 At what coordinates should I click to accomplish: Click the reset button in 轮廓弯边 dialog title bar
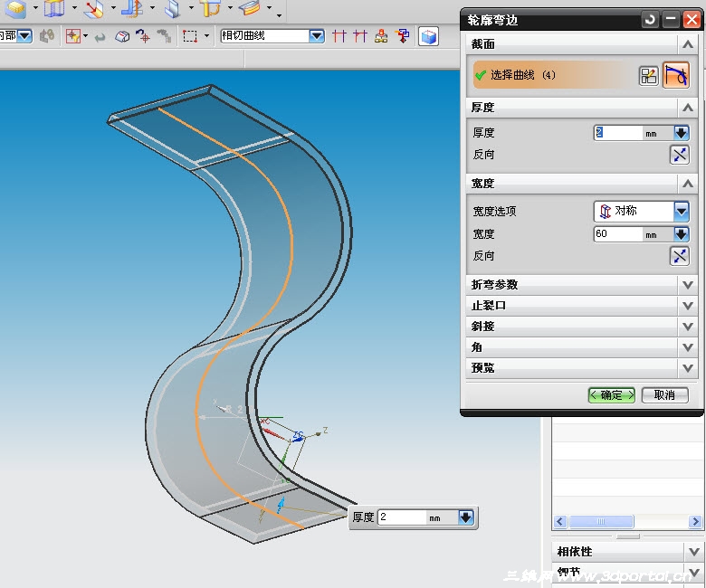650,20
